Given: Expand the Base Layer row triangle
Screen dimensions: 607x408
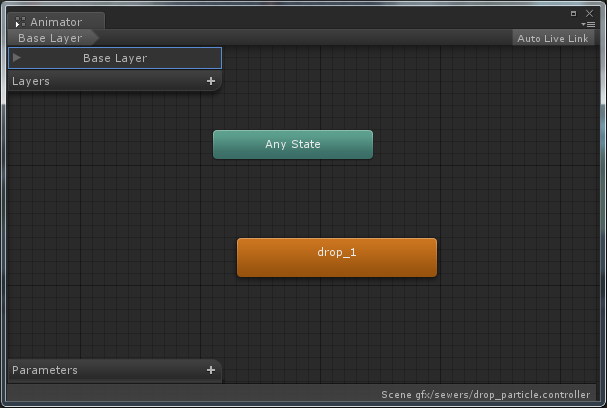Looking at the screenshot, I should pyautogui.click(x=17, y=58).
